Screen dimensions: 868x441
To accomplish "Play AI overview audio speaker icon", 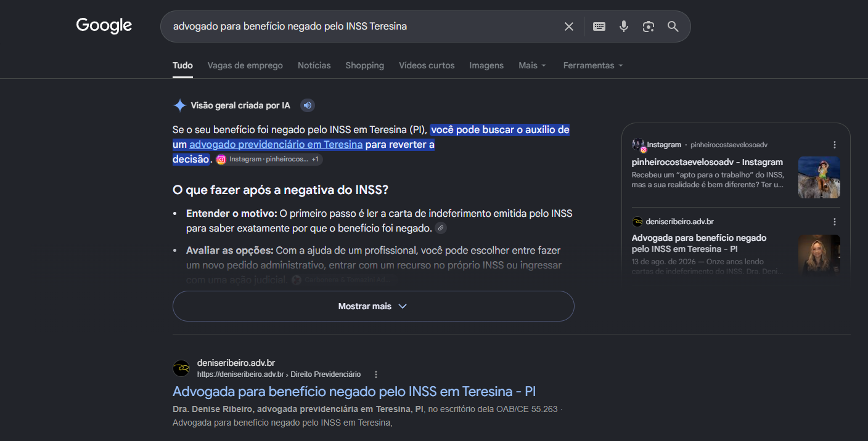I will (308, 105).
